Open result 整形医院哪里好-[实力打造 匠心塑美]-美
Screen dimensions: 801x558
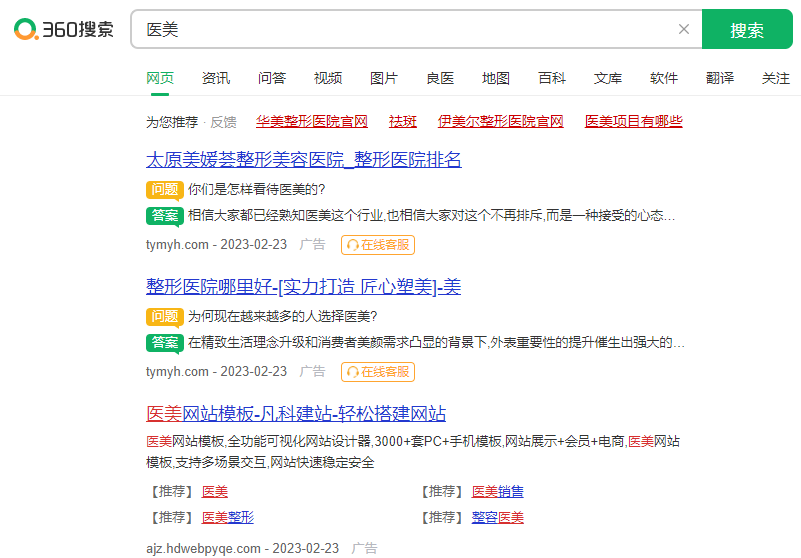point(303,287)
